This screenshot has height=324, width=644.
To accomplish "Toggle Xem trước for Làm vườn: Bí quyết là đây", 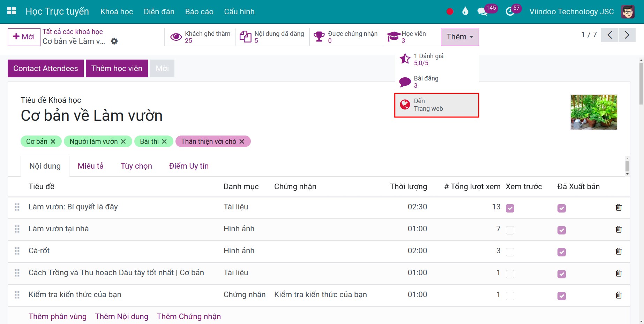I will pos(510,208).
